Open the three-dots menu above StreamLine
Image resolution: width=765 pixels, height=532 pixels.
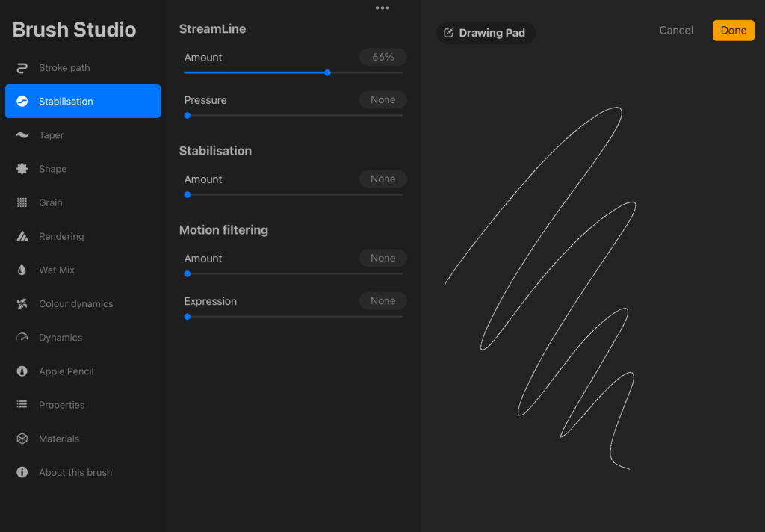pyautogui.click(x=382, y=7)
